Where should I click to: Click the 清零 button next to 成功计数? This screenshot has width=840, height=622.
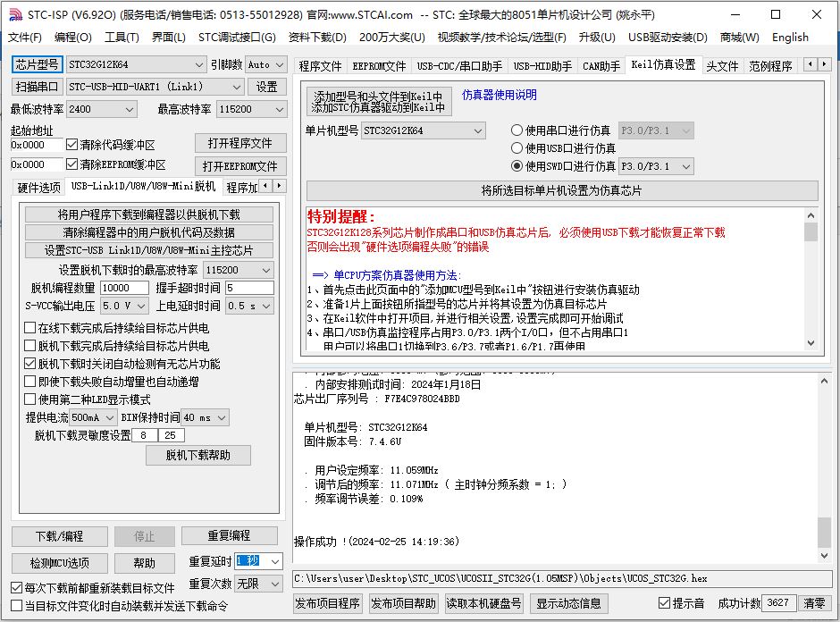tap(815, 603)
